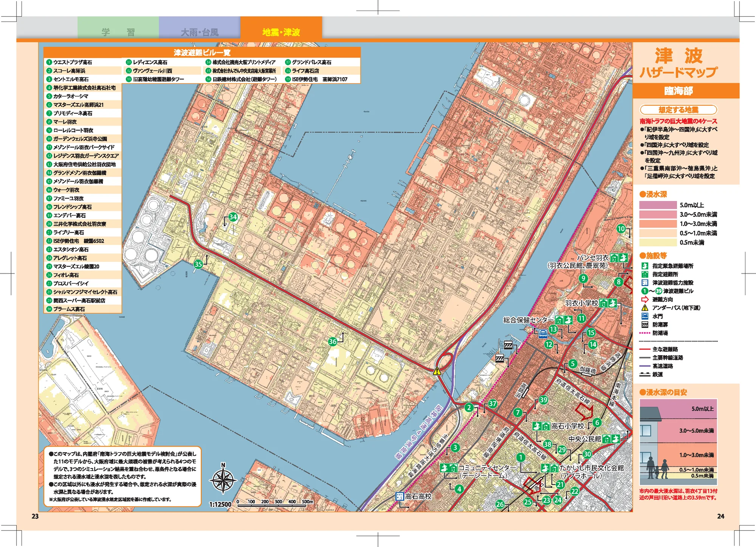
Task: Select list row フレンドシップ高石
Action: coord(83,207)
